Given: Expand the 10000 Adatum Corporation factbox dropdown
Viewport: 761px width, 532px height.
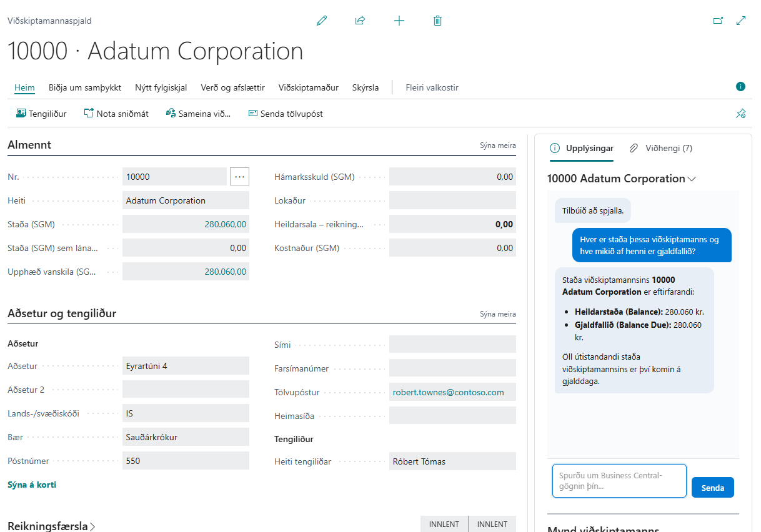Looking at the screenshot, I should [x=622, y=179].
